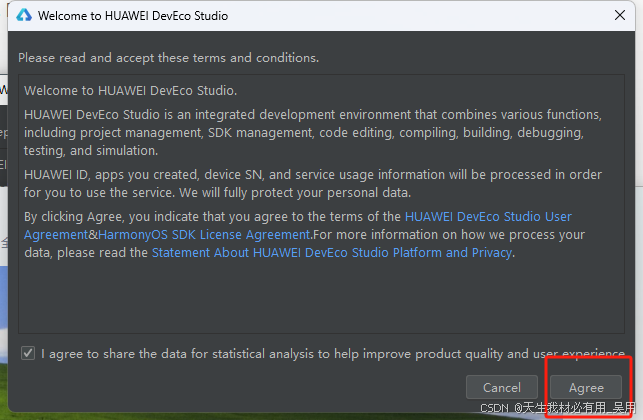Click the CSDN watermark text near the Agree button
This screenshot has width=643, height=420.
[x=558, y=408]
